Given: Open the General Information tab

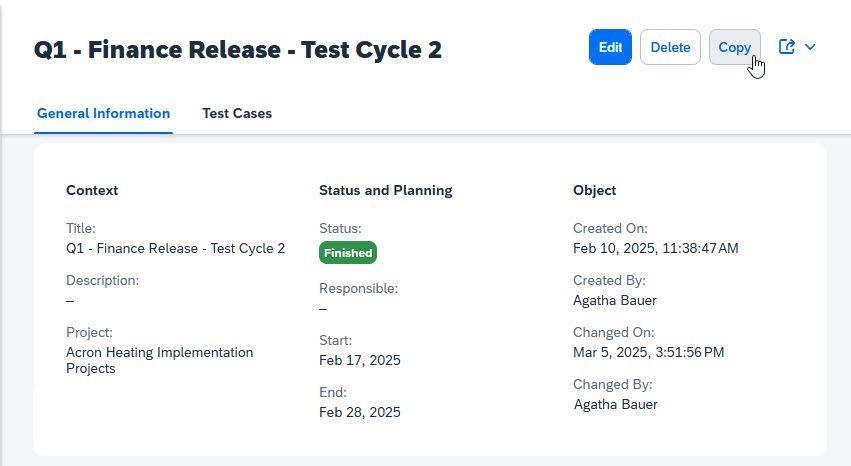Looking at the screenshot, I should pos(103,113).
